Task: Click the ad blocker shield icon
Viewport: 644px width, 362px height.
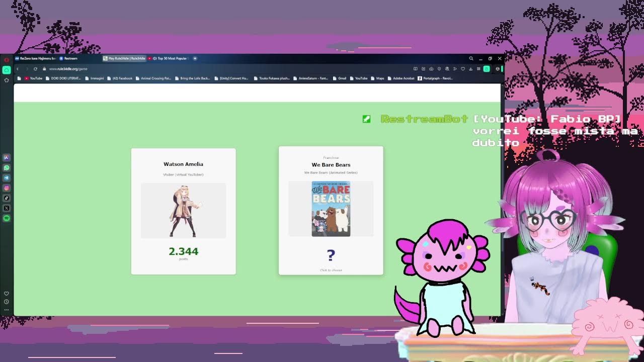Action: click(439, 69)
